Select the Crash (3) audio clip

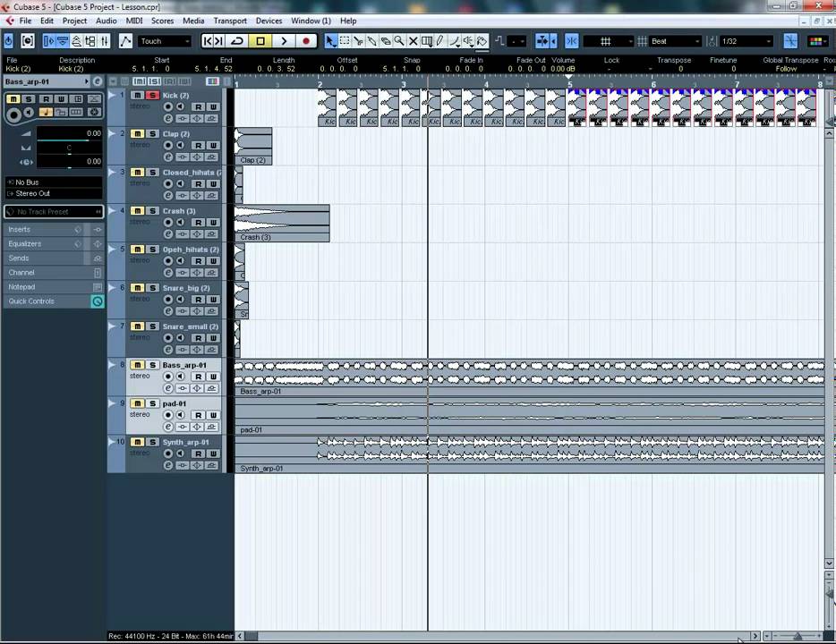pyautogui.click(x=282, y=224)
